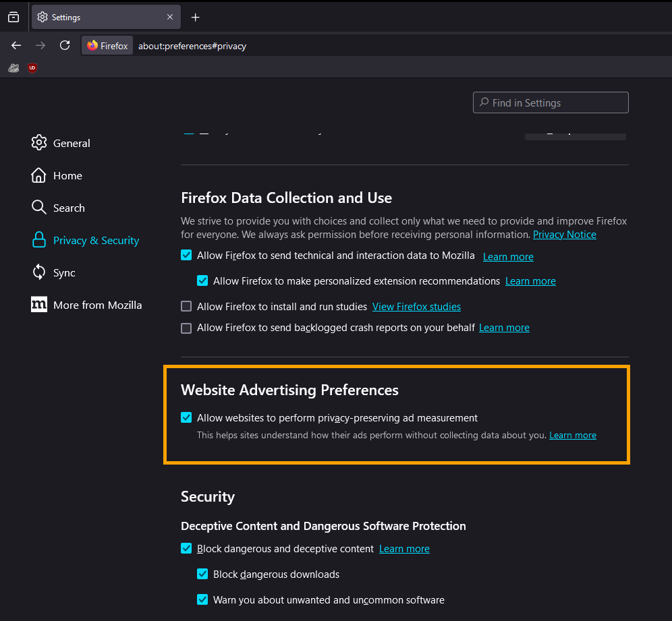Click the Firefox Data Collection and Use heading
The image size is (672, 621).
286,198
